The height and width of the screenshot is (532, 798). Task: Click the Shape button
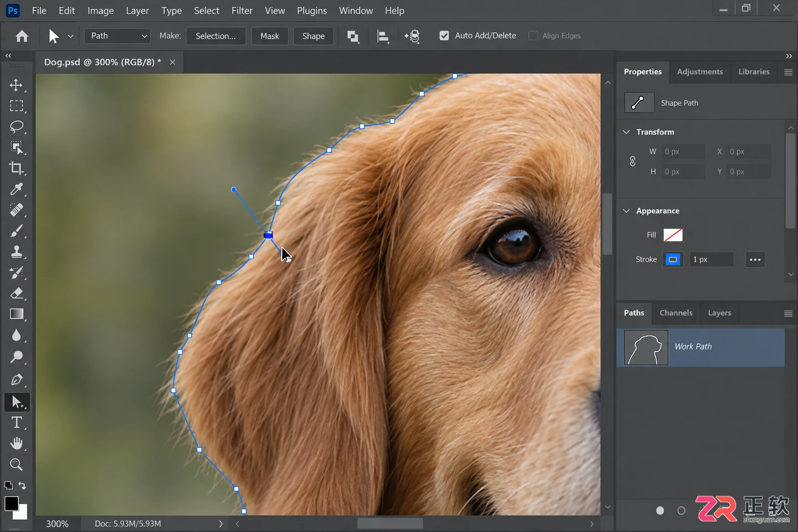[x=314, y=36]
